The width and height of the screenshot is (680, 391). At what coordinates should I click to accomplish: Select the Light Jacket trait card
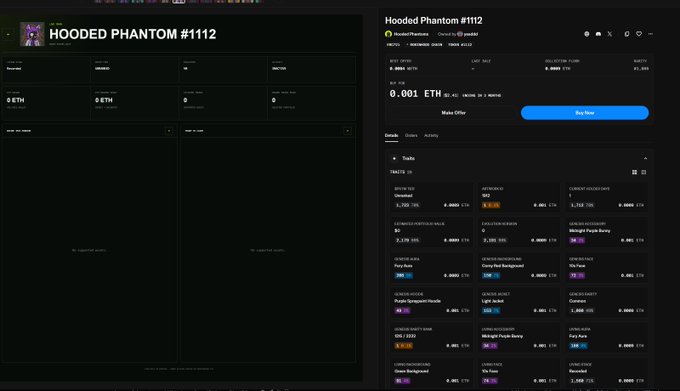click(519, 303)
